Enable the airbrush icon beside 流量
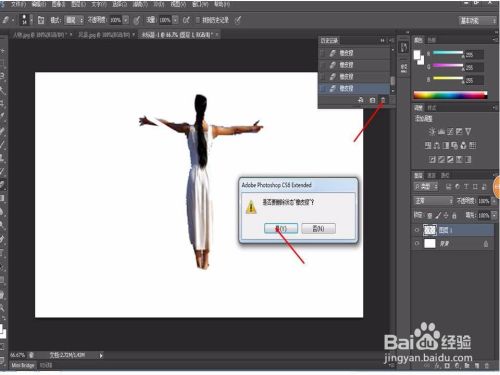The height and width of the screenshot is (375, 500). [186, 20]
